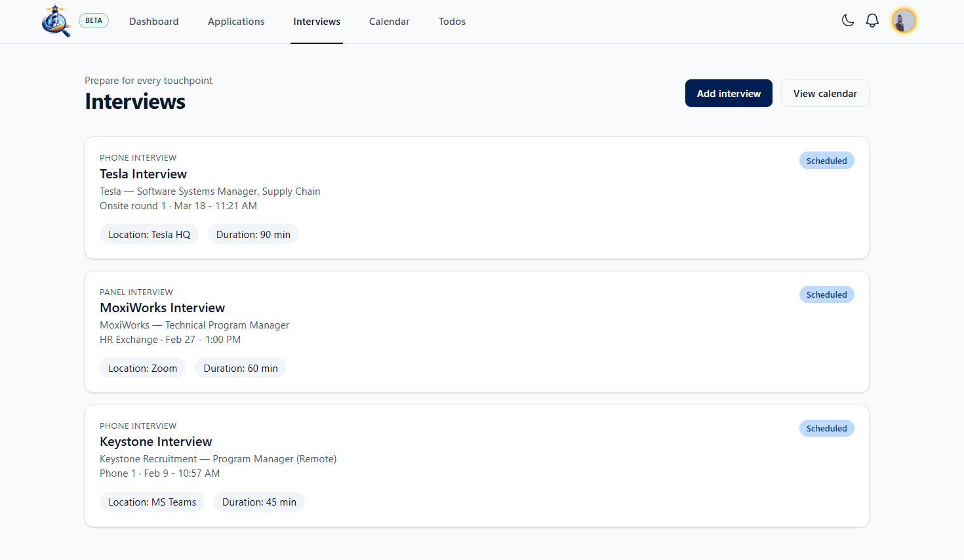Switch to Calendar tab
The width and height of the screenshot is (964, 560).
coord(389,22)
